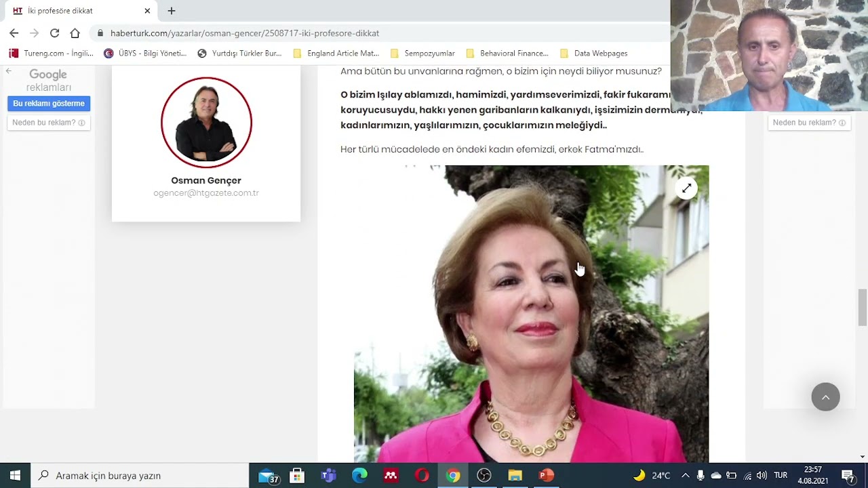
Task: Open Wi-Fi network tray icon
Action: click(747, 476)
